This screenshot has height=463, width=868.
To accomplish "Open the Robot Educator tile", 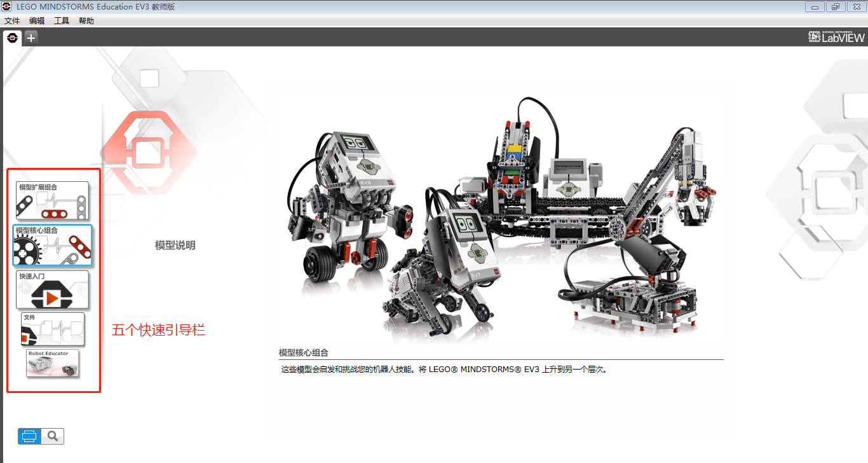I will click(52, 363).
